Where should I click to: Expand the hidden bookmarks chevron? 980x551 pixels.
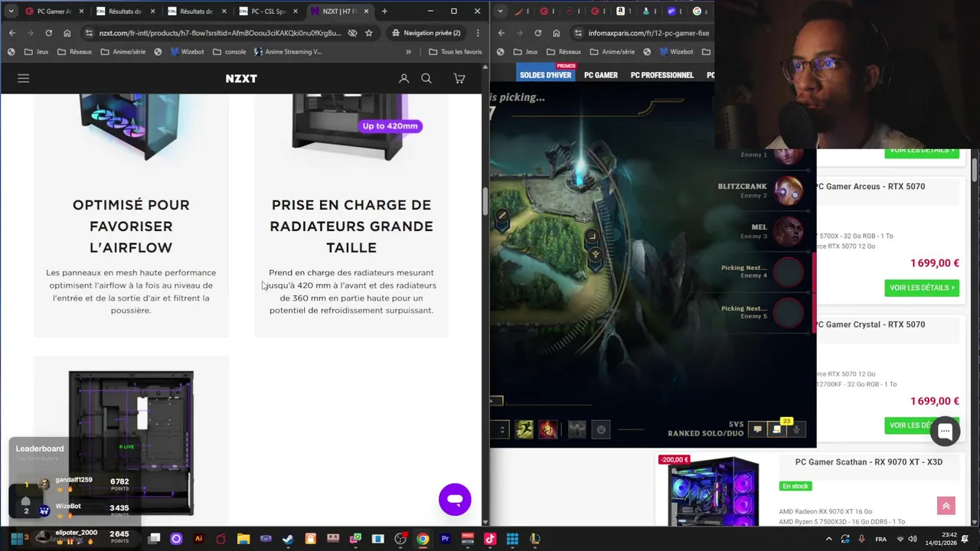pos(408,52)
